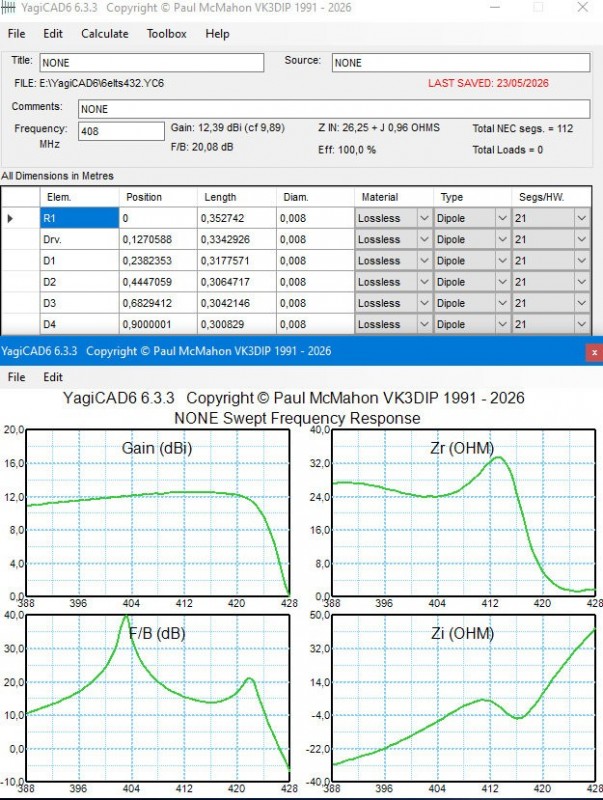Click the Gain (dBi) swept response plot
The image size is (603, 800).
pyautogui.click(x=158, y=513)
